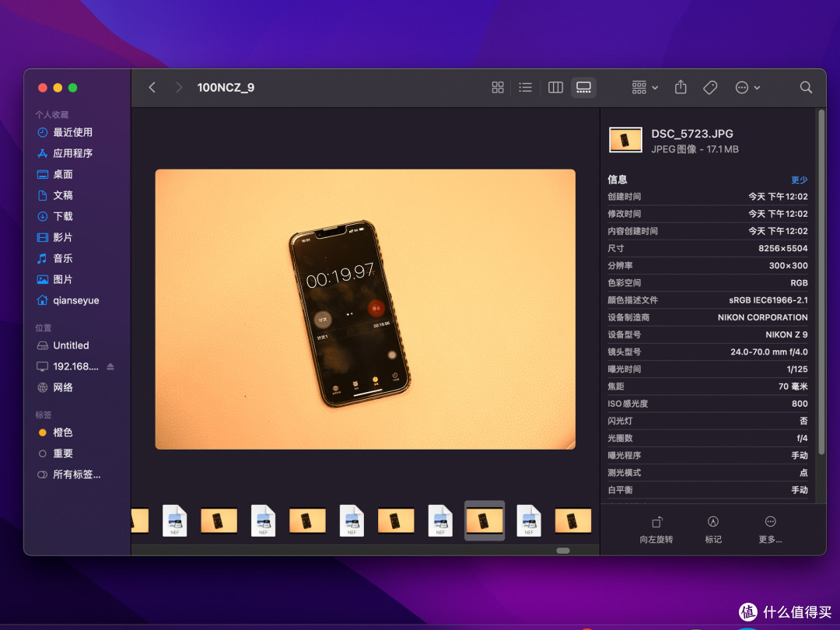Click the Edit Tags icon
Screen dimensions: 840x630
[x=710, y=87]
